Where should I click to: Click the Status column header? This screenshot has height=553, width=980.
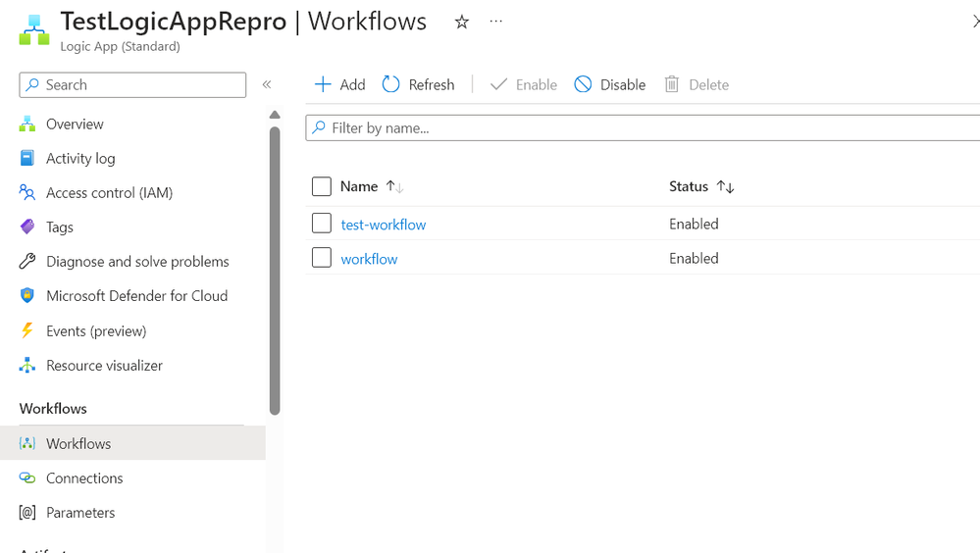pyautogui.click(x=688, y=186)
